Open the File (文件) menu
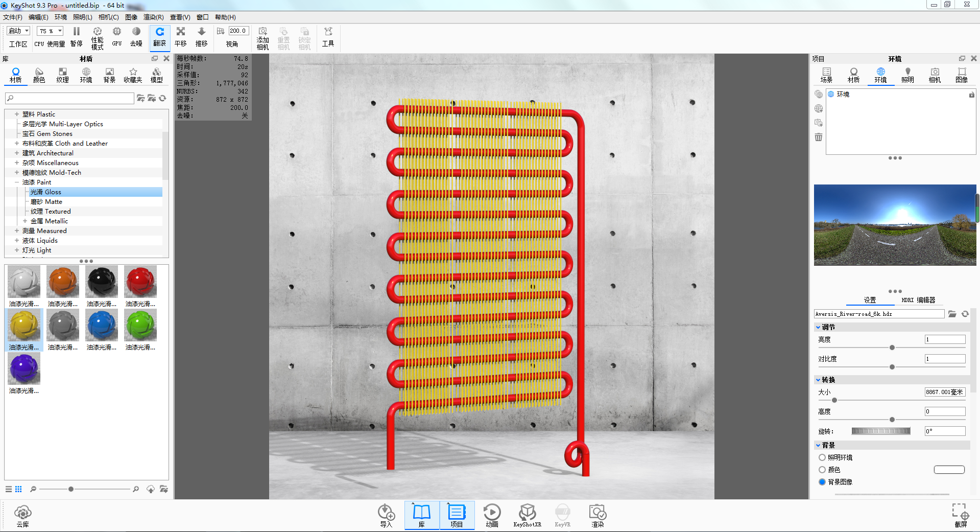The width and height of the screenshot is (980, 532). tap(13, 17)
